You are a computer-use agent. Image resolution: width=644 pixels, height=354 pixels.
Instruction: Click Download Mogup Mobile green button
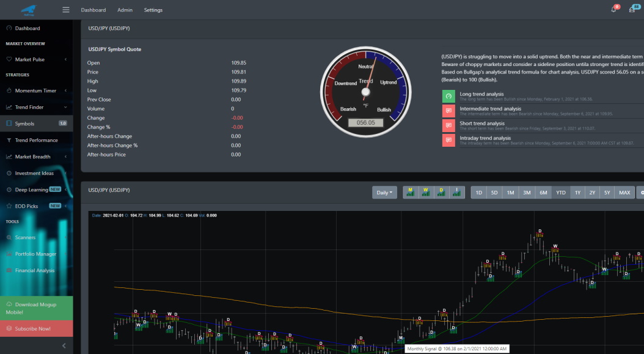tap(37, 308)
